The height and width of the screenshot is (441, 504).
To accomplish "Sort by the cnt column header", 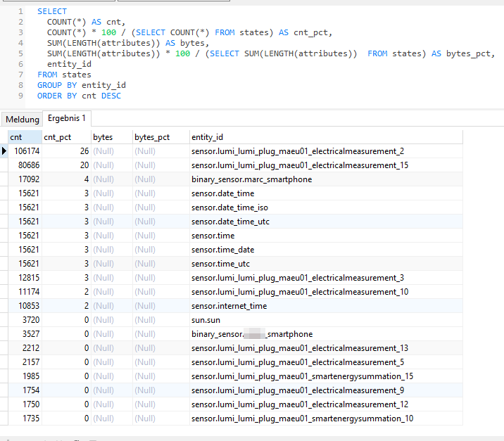I will (x=25, y=137).
